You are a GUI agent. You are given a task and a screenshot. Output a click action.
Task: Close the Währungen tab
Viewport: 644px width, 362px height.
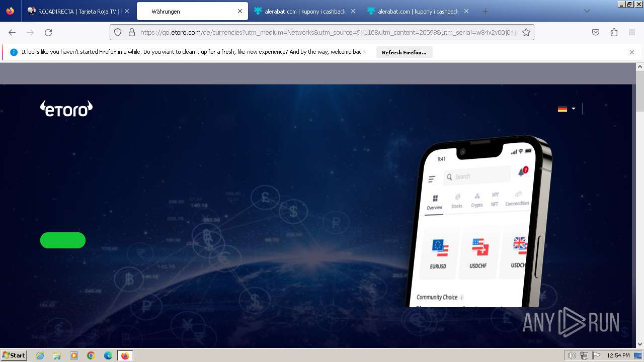(x=240, y=11)
